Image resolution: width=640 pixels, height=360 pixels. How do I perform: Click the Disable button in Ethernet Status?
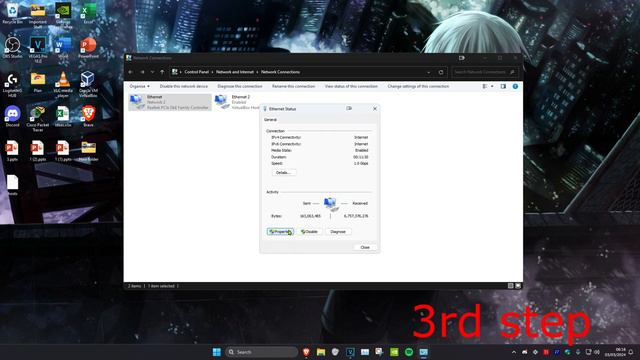point(309,231)
